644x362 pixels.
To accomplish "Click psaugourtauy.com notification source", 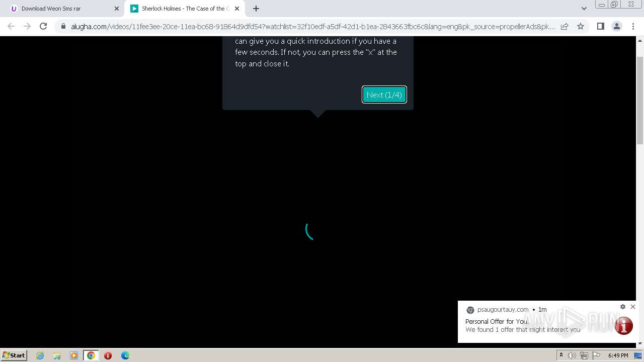I will pos(503,310).
